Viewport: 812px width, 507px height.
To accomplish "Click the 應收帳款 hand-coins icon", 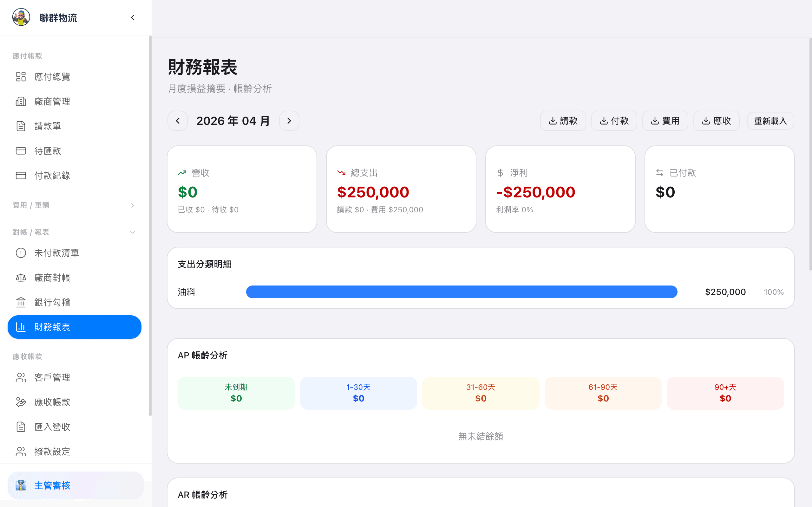I will 21,402.
